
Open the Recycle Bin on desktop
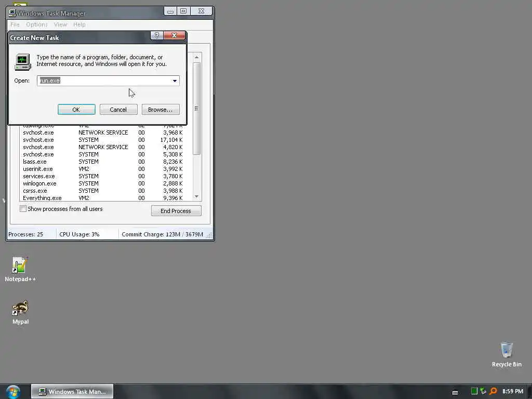507,354
